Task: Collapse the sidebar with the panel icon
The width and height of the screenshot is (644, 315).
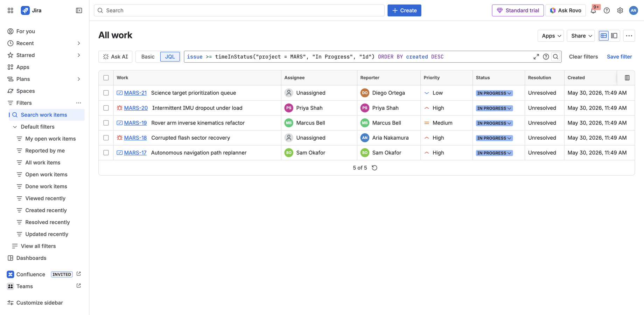Action: 79,10
